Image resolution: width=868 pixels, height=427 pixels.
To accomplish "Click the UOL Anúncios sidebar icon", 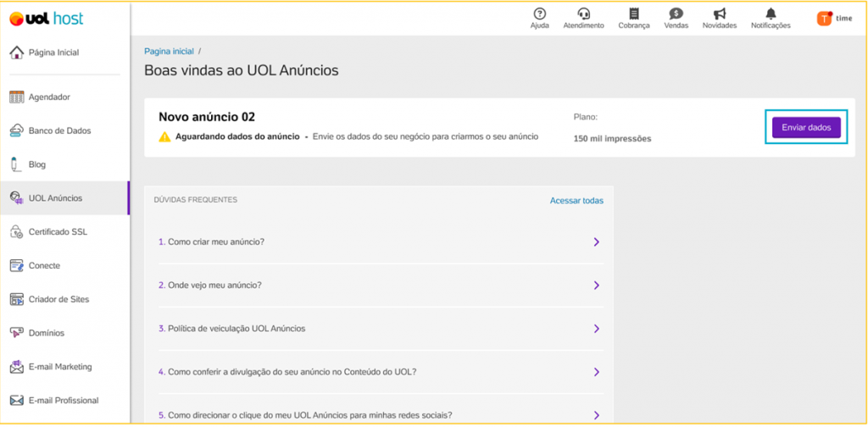I will point(17,198).
